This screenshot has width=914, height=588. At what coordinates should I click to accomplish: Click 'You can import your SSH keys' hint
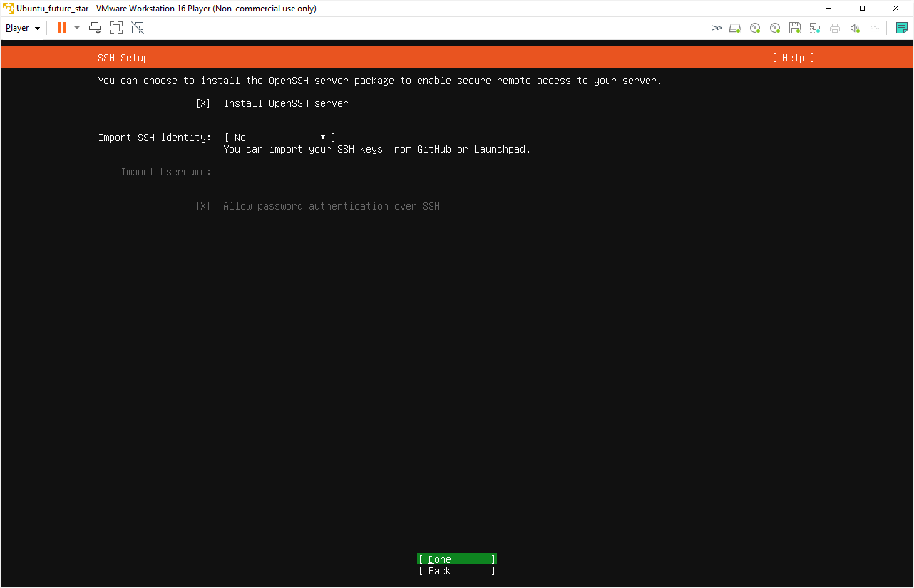(377, 149)
